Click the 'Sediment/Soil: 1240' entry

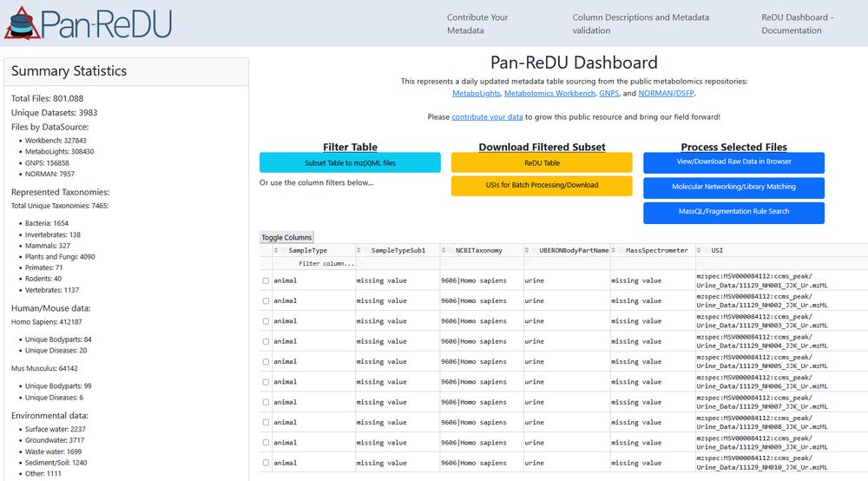click(56, 463)
